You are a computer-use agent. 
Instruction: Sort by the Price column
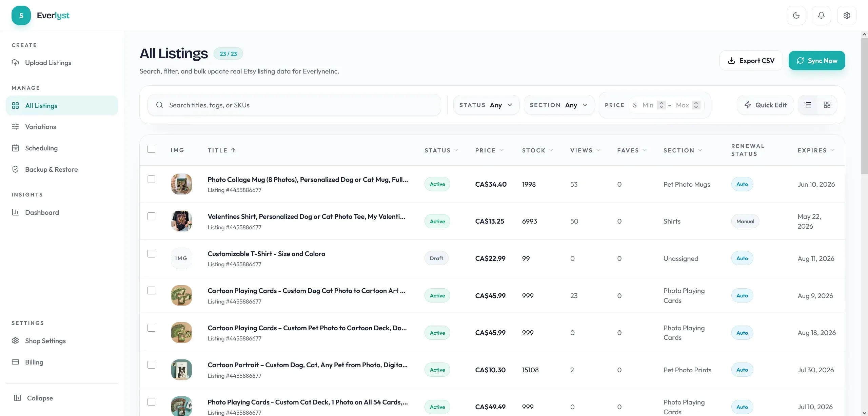click(489, 150)
